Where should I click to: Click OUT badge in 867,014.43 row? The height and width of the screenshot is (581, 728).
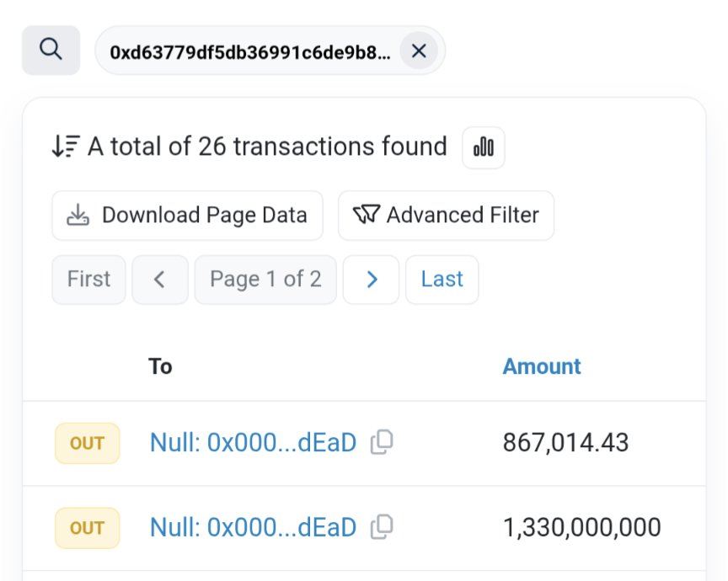point(88,443)
